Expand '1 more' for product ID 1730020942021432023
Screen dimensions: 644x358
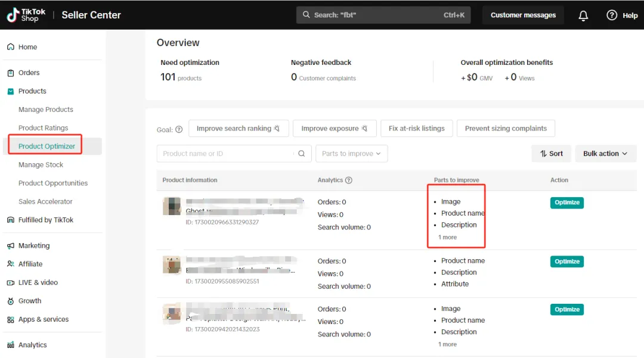[x=447, y=344]
